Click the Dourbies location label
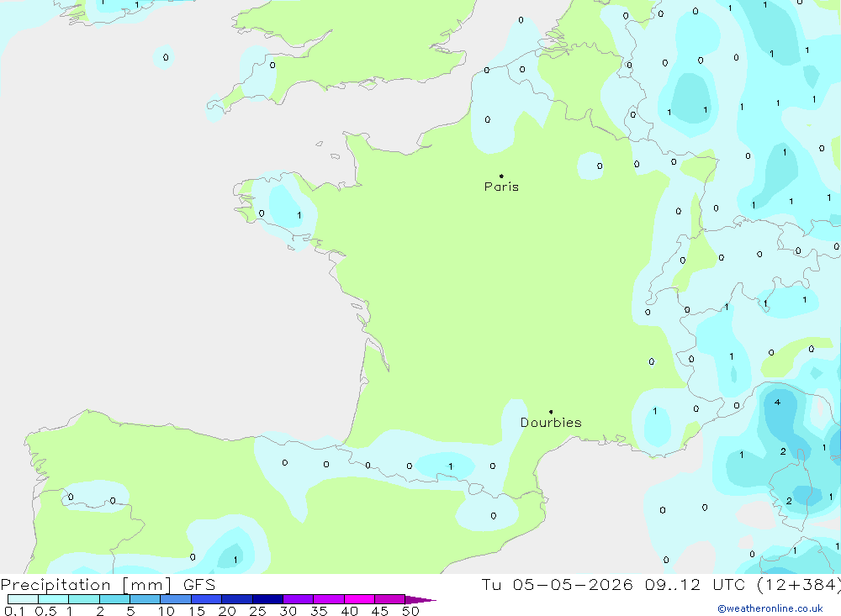 click(551, 423)
